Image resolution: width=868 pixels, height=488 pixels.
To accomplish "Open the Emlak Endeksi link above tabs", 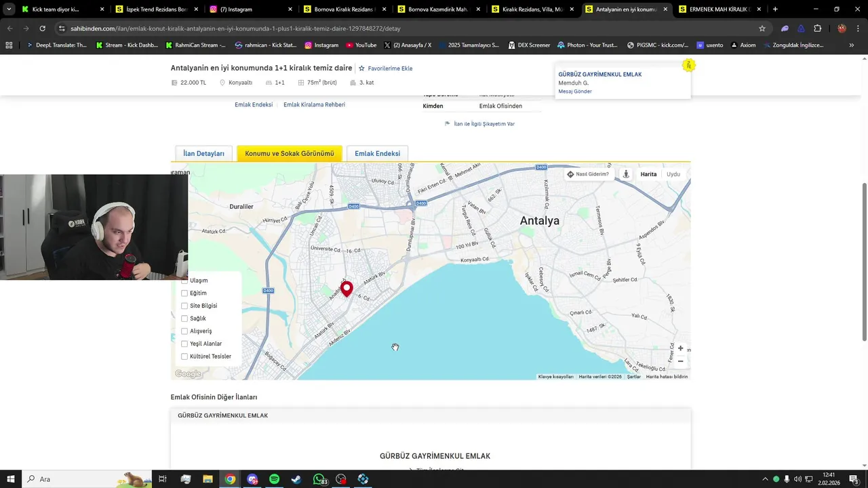I will tap(254, 105).
